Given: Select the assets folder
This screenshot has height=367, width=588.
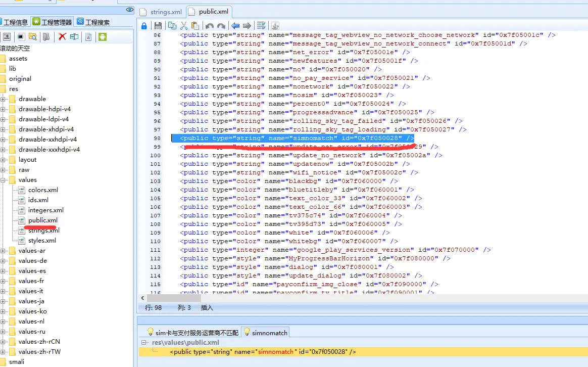Looking at the screenshot, I should pos(18,59).
